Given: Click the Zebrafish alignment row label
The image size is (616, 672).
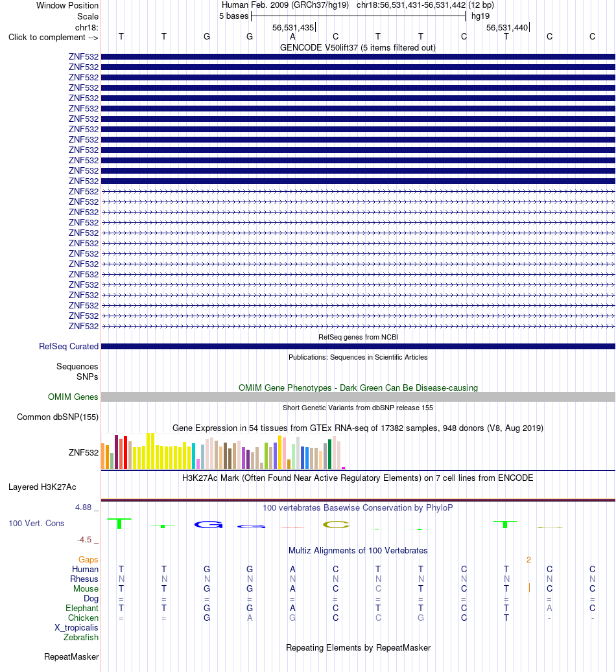Looking at the screenshot, I should (x=81, y=637).
